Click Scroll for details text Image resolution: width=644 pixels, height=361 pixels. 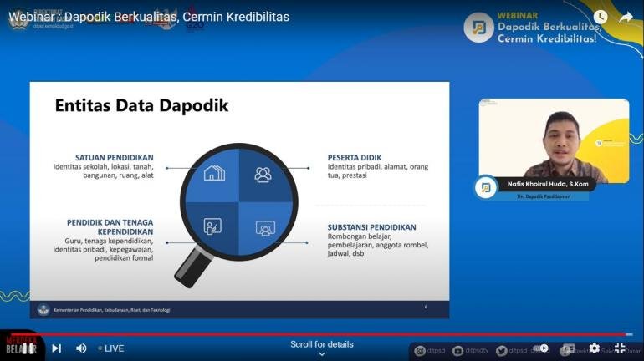pos(321,344)
